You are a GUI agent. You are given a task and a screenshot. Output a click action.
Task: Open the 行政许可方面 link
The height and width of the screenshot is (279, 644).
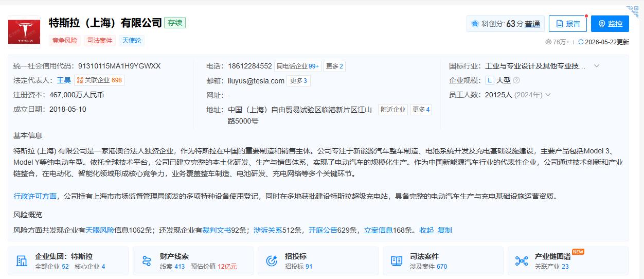(x=35, y=196)
